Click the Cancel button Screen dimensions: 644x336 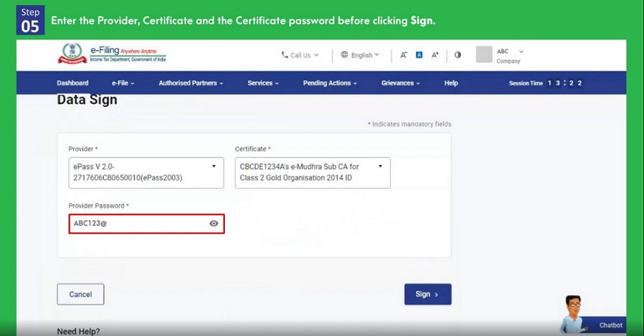80,294
